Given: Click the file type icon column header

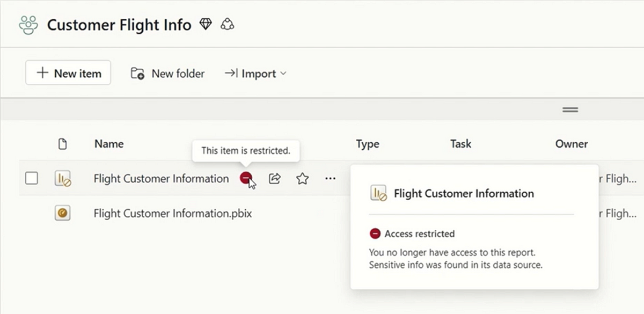Looking at the screenshot, I should 63,144.
